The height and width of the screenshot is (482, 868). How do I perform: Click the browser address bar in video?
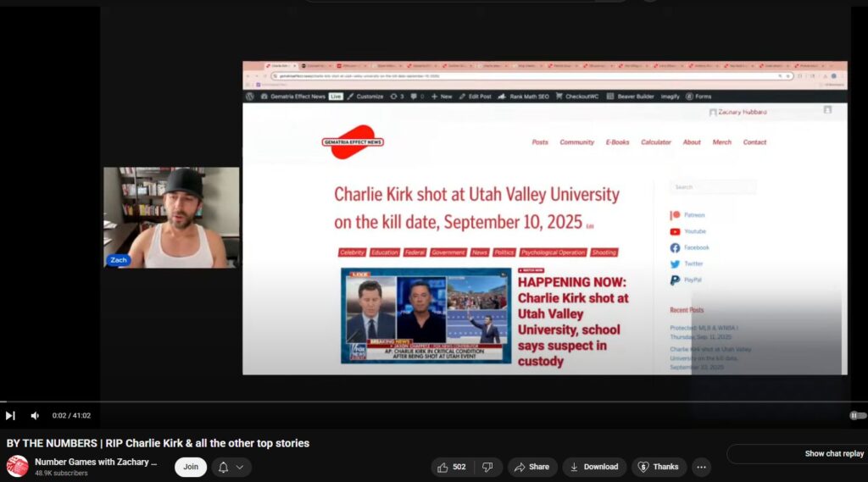point(531,75)
